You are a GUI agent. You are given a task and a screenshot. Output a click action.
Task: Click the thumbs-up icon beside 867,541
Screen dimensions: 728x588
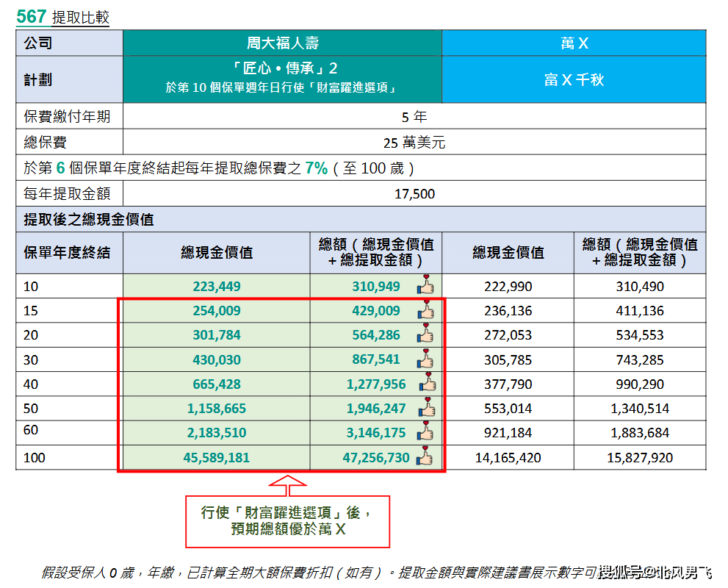pos(425,359)
